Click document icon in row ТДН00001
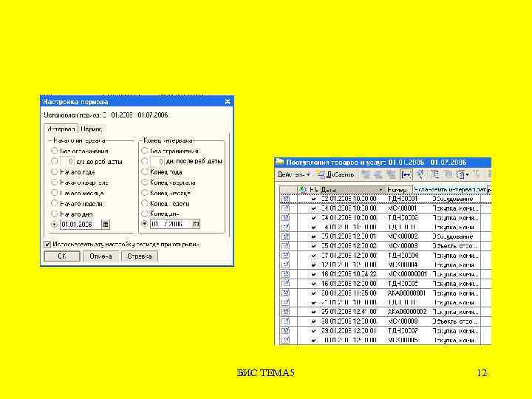 coord(285,199)
